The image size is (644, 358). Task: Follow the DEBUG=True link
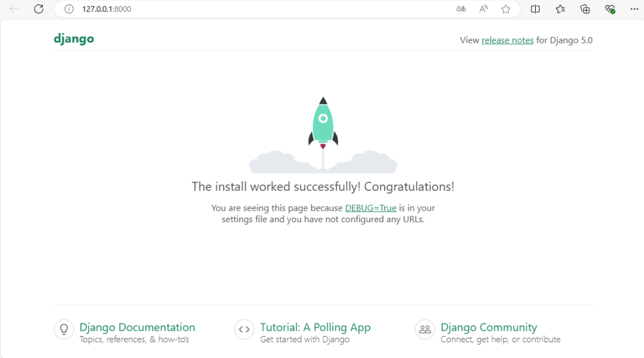[x=370, y=208]
